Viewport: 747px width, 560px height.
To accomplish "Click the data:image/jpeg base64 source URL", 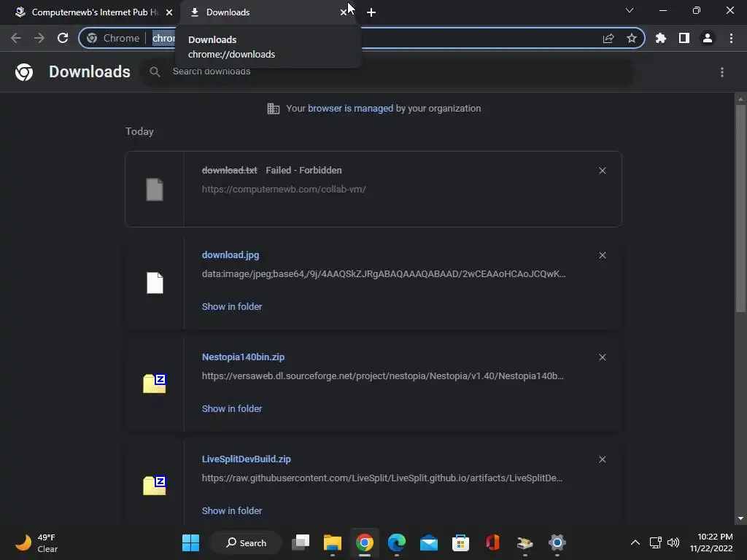I will [384, 274].
